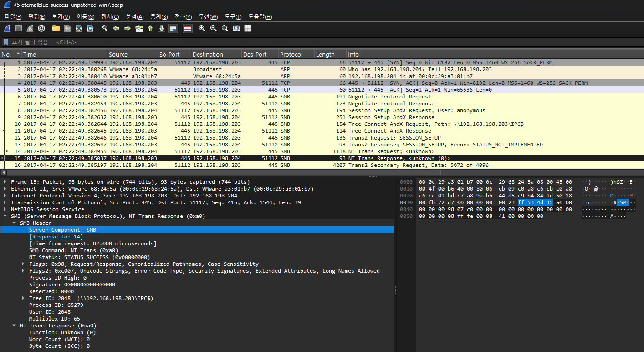644x352 pixels.
Task: Go to the first packet arrow icon
Action: click(150, 28)
